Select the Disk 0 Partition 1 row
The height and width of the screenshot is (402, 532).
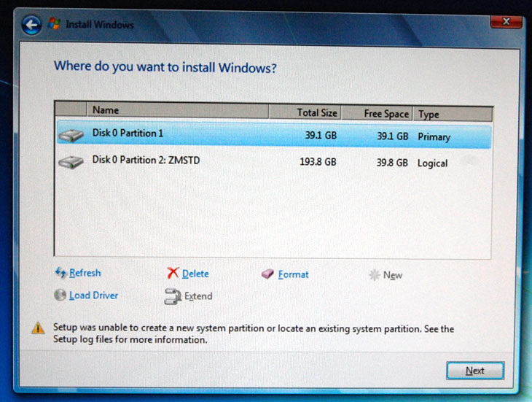pos(274,135)
